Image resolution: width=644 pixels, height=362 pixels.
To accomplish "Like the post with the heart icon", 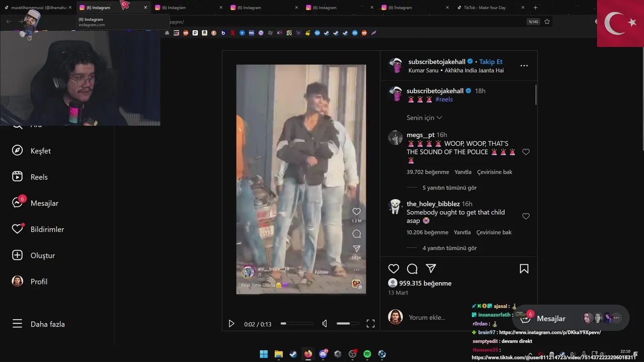I will pyautogui.click(x=393, y=269).
